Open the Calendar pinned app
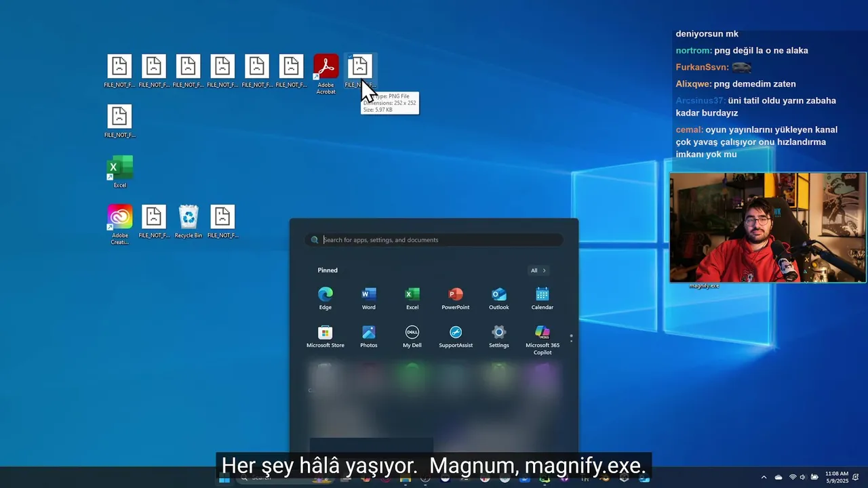The height and width of the screenshot is (488, 868). (x=542, y=298)
